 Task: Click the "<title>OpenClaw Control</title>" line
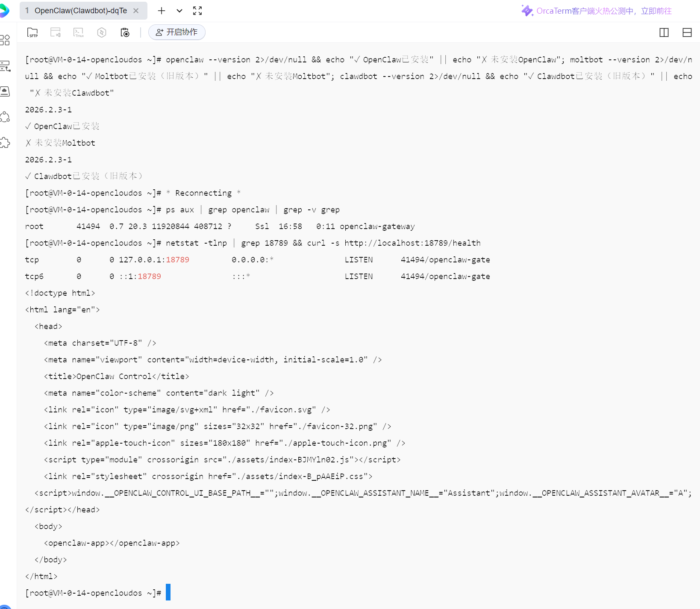tap(117, 377)
